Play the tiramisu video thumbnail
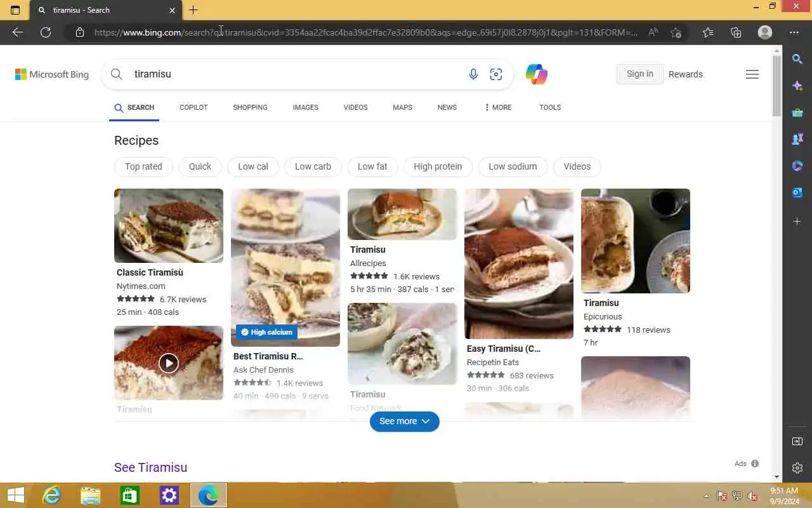The width and height of the screenshot is (812, 508). coord(168,363)
